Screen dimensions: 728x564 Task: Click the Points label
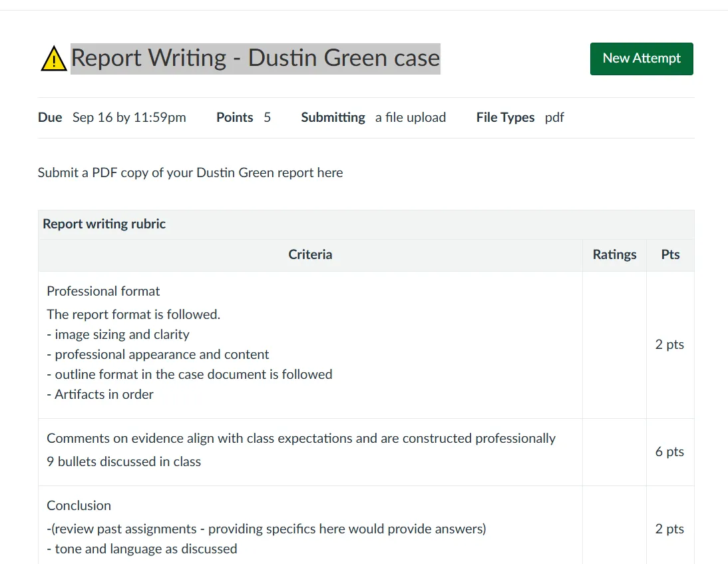(x=234, y=118)
